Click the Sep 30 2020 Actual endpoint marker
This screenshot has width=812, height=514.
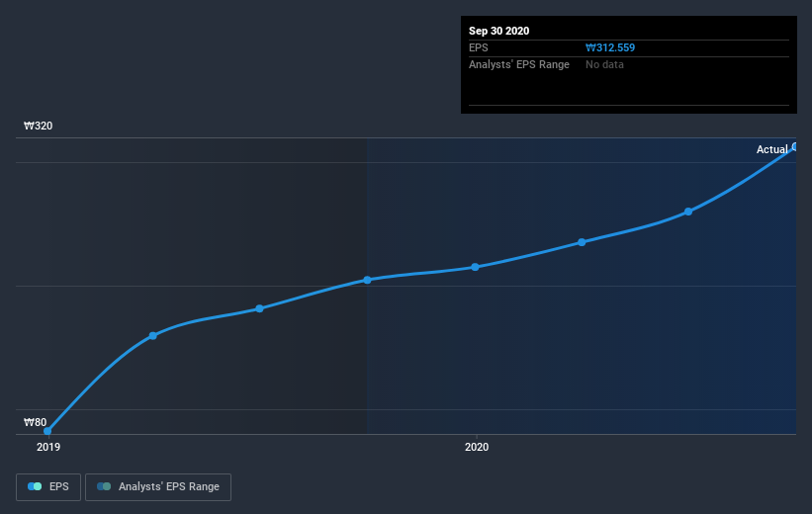click(794, 147)
